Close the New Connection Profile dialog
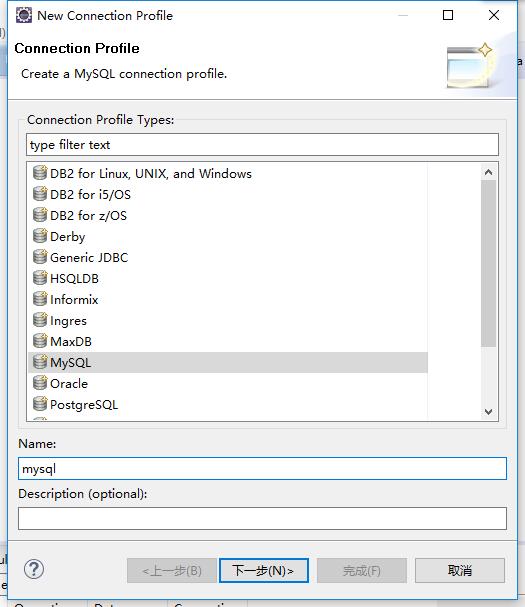525x607 pixels. point(494,15)
